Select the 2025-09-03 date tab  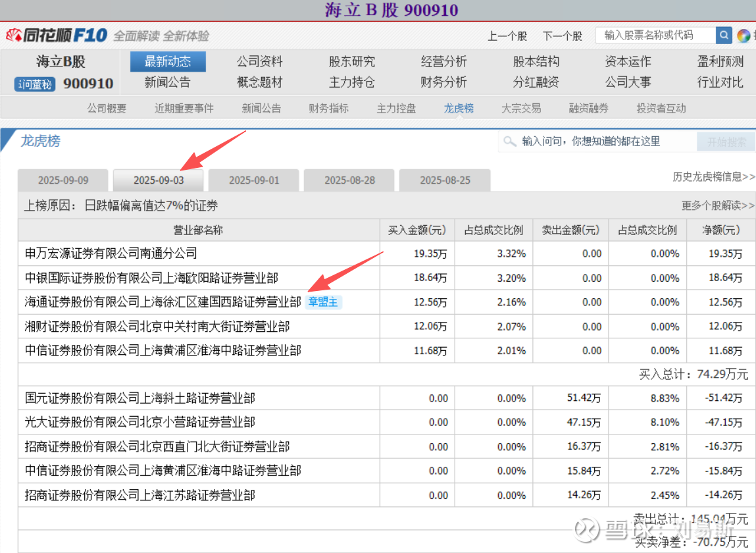[x=159, y=180]
